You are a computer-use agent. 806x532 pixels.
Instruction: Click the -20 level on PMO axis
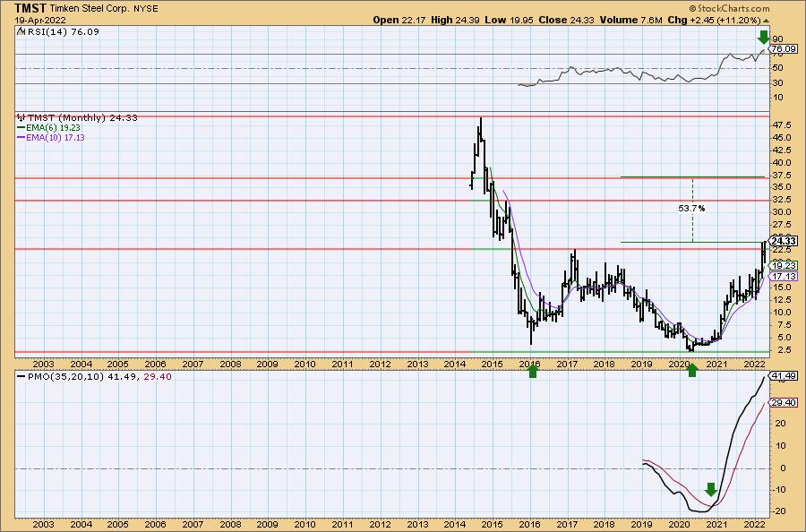pyautogui.click(x=779, y=511)
